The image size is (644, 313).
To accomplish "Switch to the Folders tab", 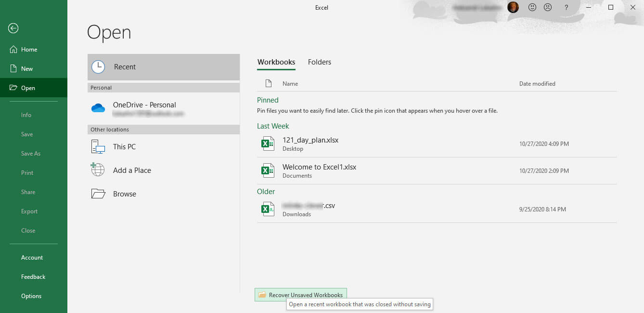I will (x=320, y=62).
